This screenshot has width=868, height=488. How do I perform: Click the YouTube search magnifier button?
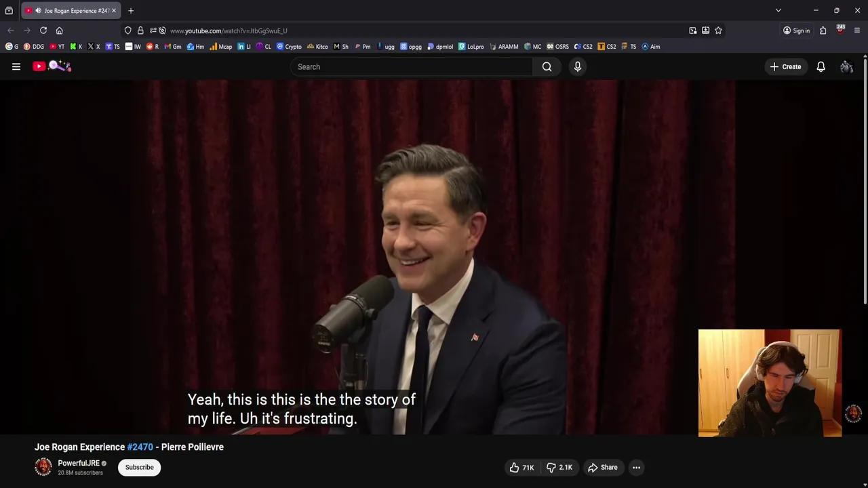[x=547, y=66]
